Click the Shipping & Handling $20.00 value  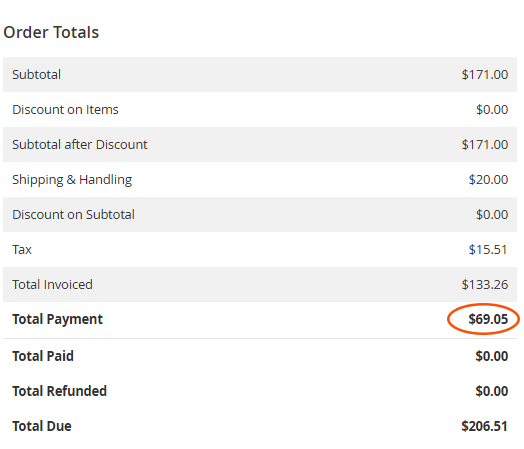point(488,180)
